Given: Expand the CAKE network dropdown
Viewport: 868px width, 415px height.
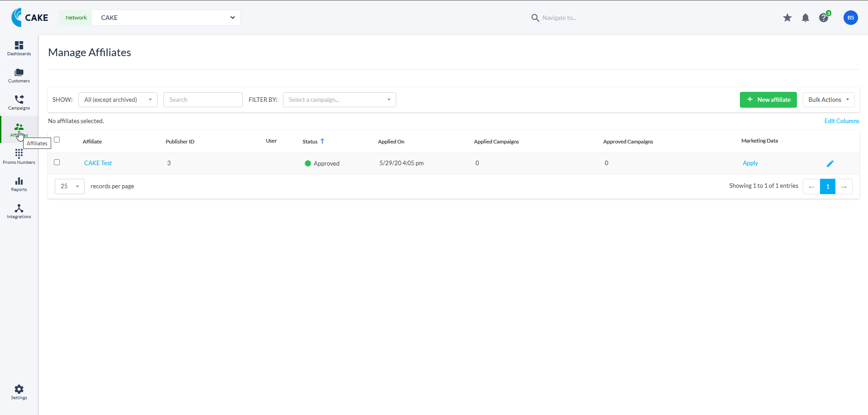Looking at the screenshot, I should point(166,18).
